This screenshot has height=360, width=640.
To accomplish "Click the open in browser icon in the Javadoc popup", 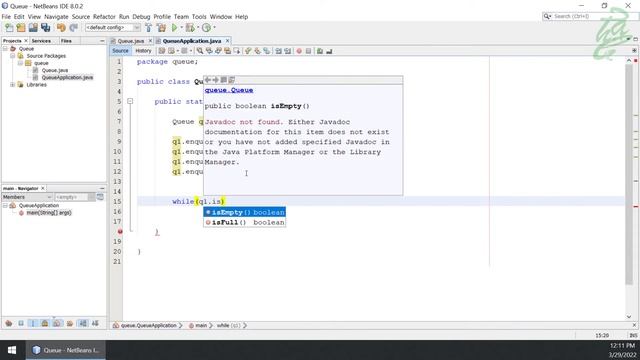I will (x=223, y=80).
